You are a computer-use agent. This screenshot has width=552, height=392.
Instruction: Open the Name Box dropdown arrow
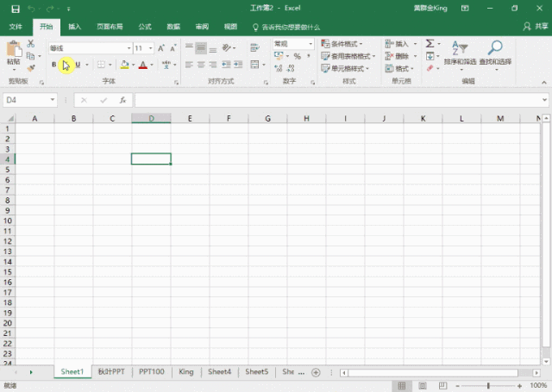53,100
